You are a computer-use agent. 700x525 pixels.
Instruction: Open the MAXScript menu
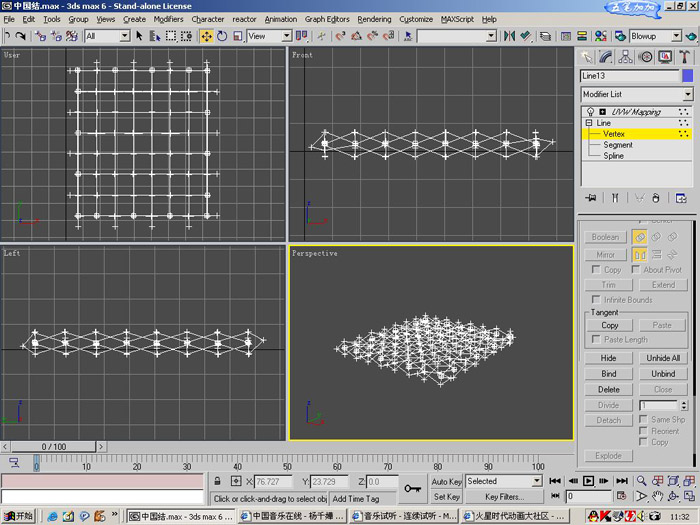click(457, 19)
